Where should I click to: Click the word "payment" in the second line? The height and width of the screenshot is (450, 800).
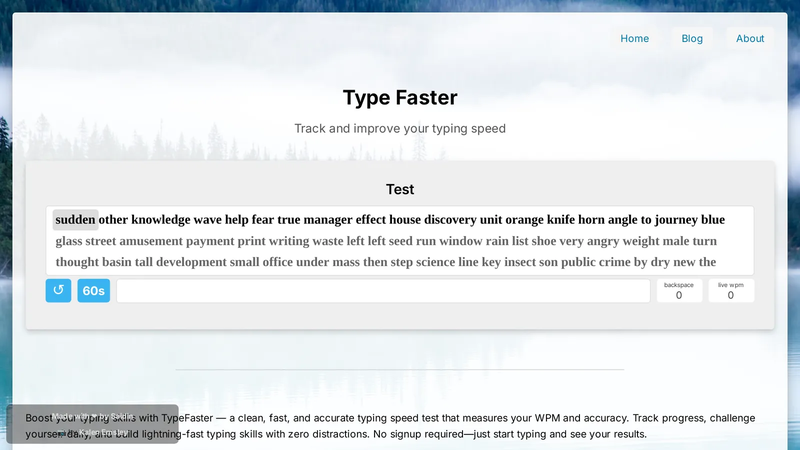point(210,241)
